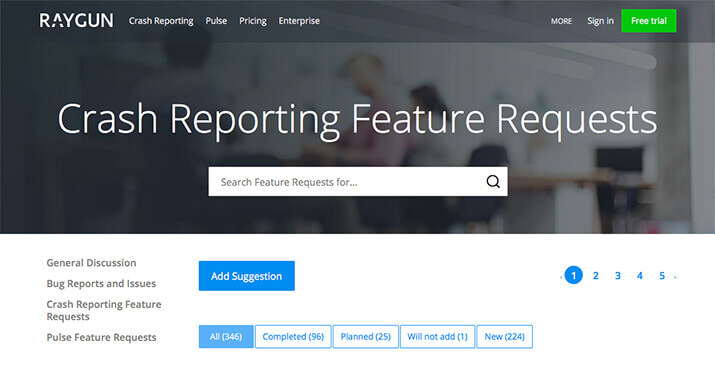
Task: Filter by Will not add (1)
Action: tap(437, 337)
